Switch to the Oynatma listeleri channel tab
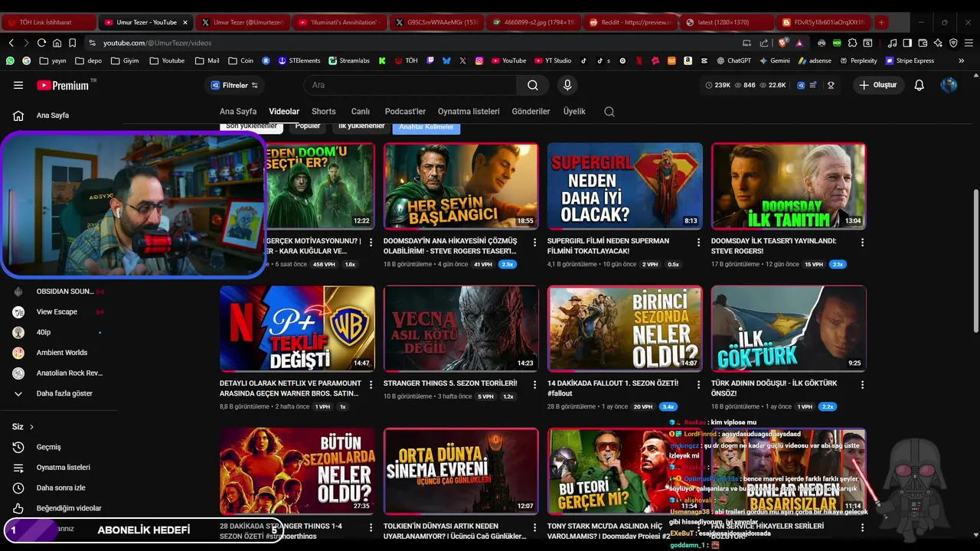This screenshot has width=980, height=551. click(469, 112)
